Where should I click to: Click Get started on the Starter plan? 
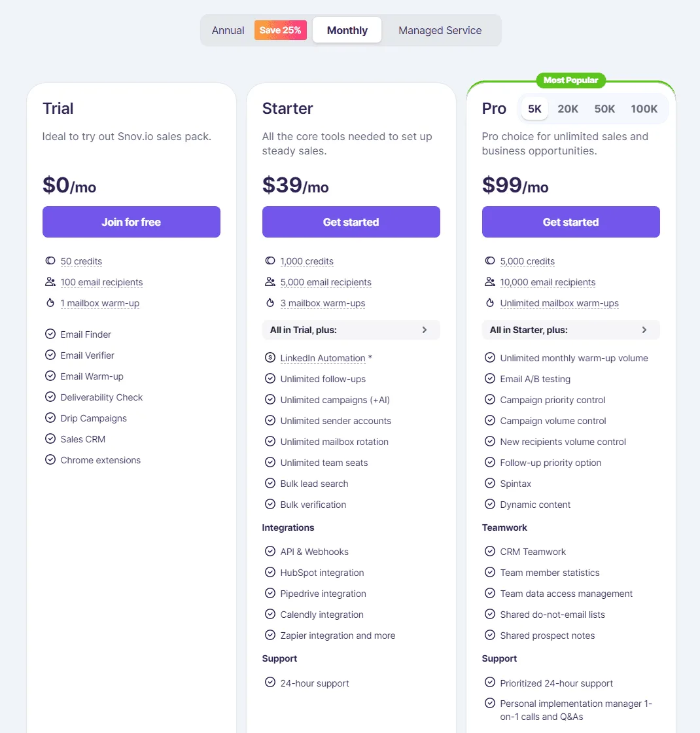351,222
